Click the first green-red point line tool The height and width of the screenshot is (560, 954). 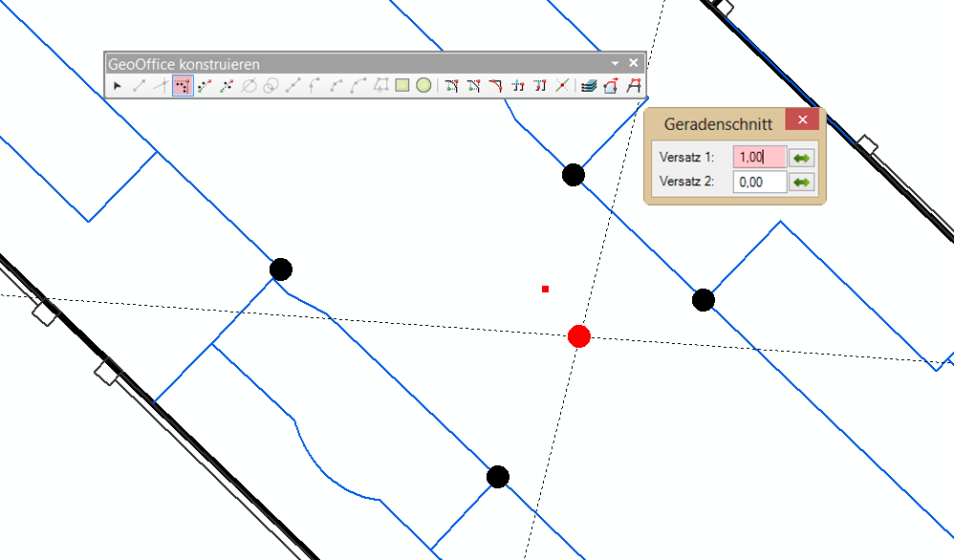(x=205, y=86)
